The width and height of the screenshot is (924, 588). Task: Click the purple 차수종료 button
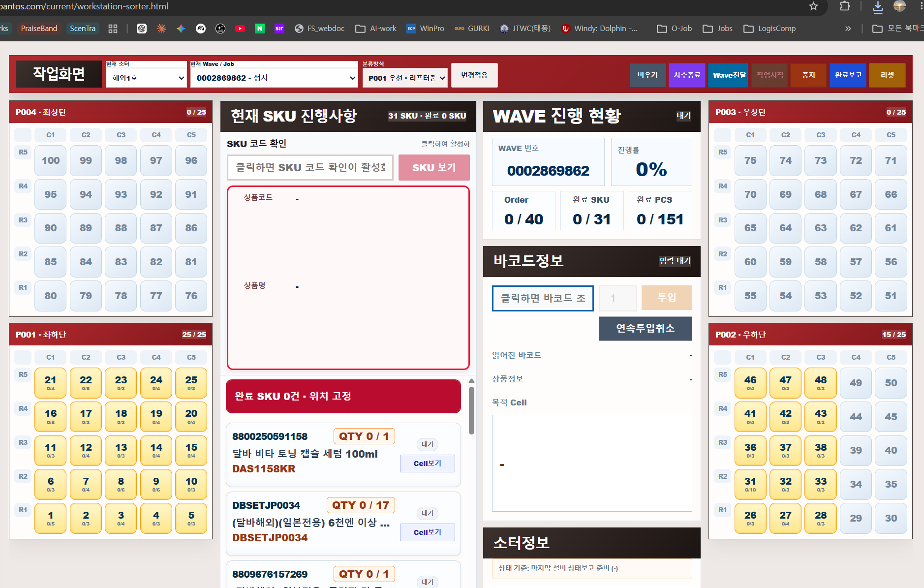pos(687,75)
